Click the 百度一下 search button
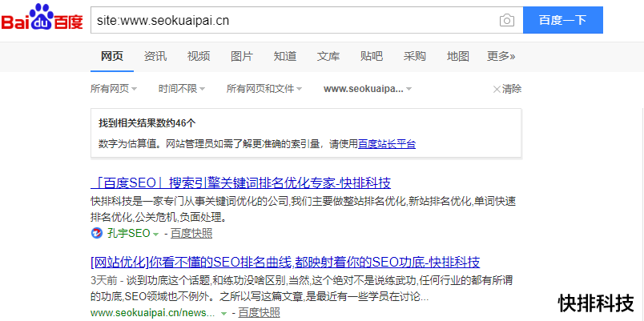Viewport: 644px width, 321px height. click(562, 20)
